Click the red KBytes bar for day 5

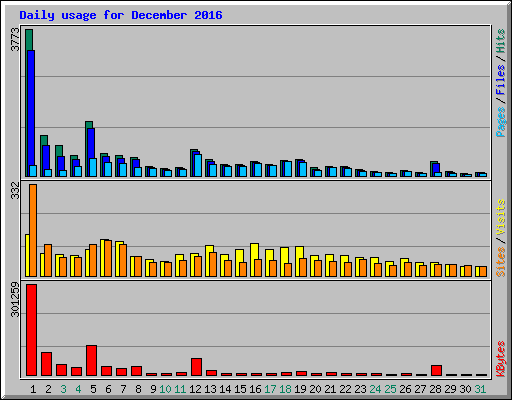[x=92, y=361]
